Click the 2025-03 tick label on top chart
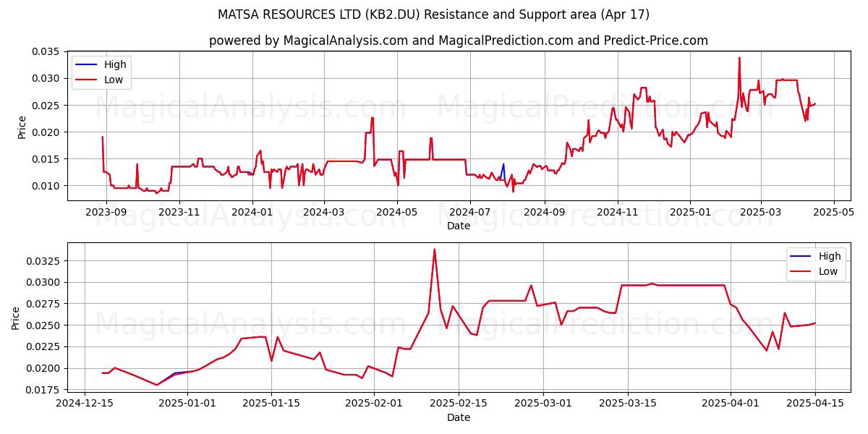 pyautogui.click(x=760, y=213)
